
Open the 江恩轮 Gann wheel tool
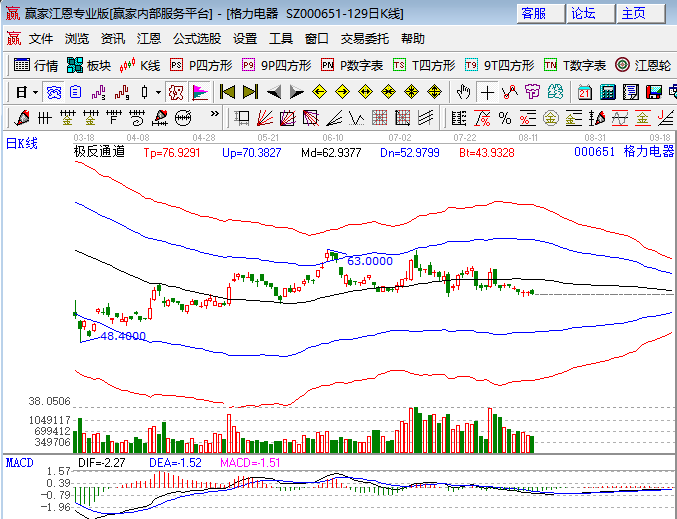point(643,66)
